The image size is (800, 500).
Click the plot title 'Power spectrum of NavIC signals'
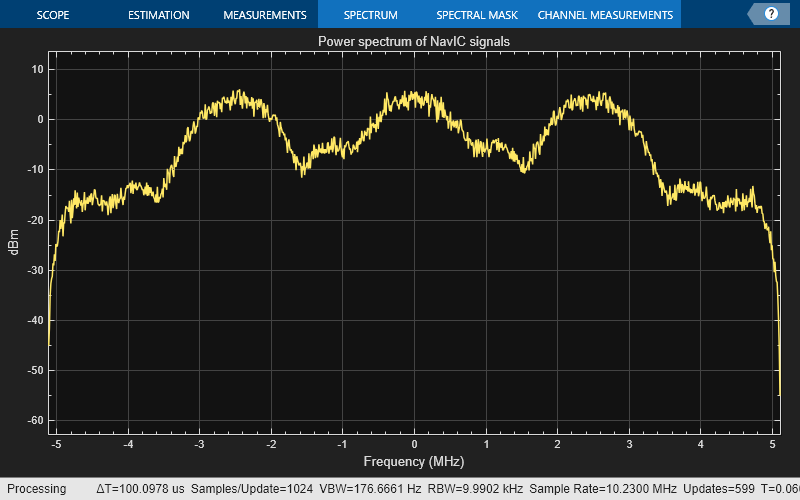click(414, 42)
